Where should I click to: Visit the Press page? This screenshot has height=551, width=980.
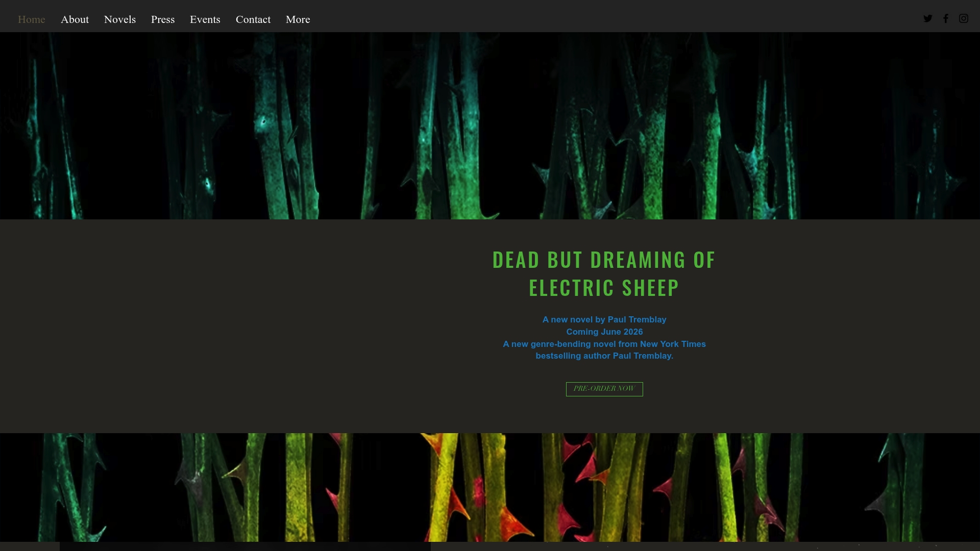163,19
